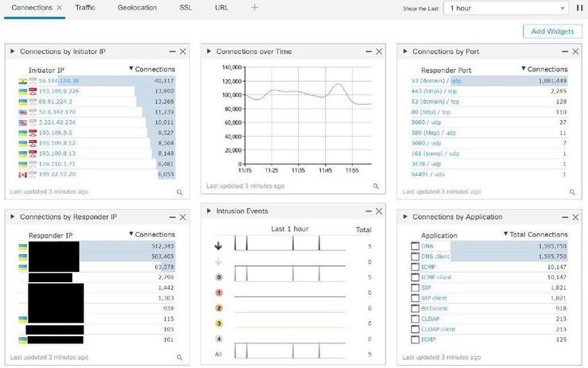Click the Add Widgets button

click(x=552, y=32)
